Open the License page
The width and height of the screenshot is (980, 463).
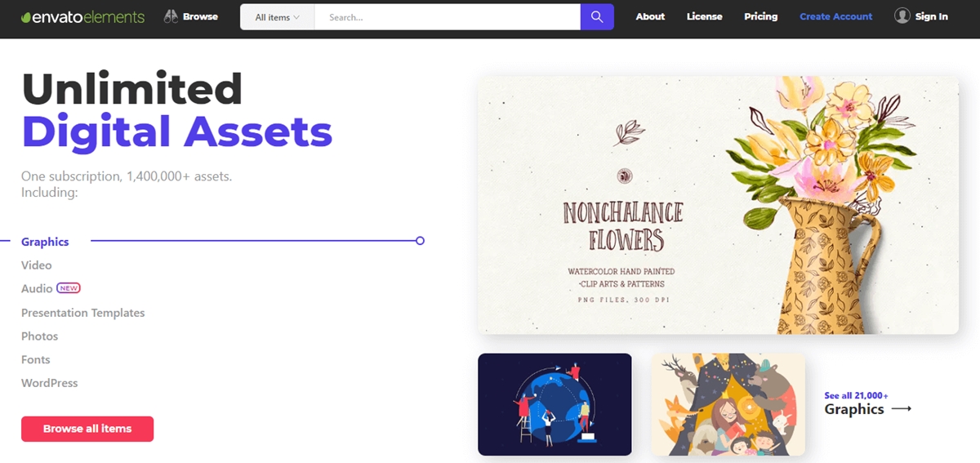pyautogui.click(x=704, y=16)
